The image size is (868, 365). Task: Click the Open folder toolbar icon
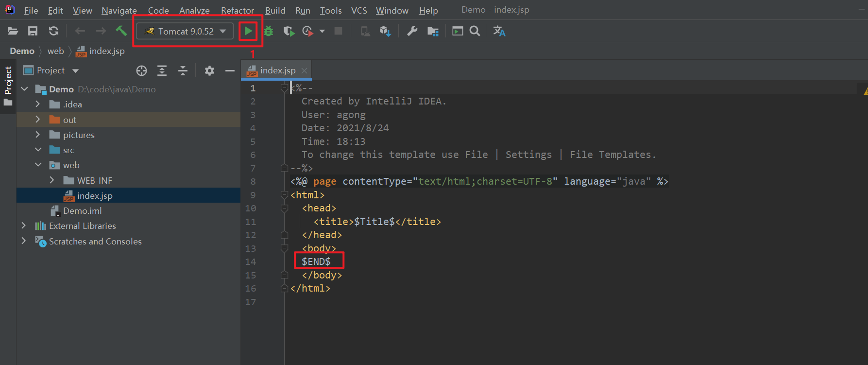click(x=13, y=31)
